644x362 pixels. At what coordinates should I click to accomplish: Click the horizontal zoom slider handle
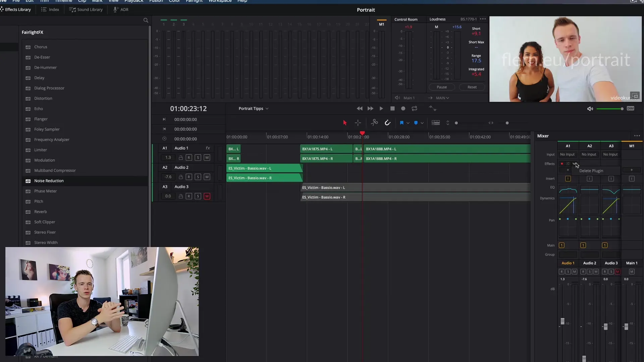point(507,123)
